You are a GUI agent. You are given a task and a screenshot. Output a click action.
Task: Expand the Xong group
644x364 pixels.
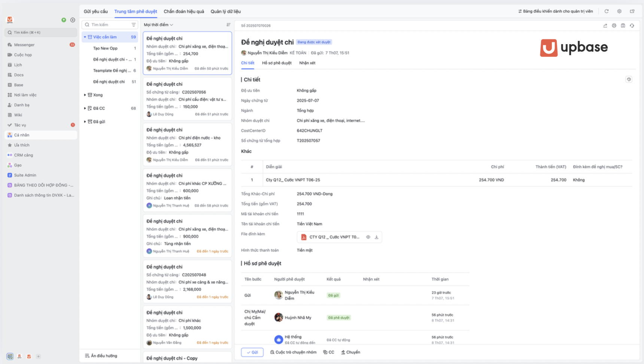coord(85,95)
